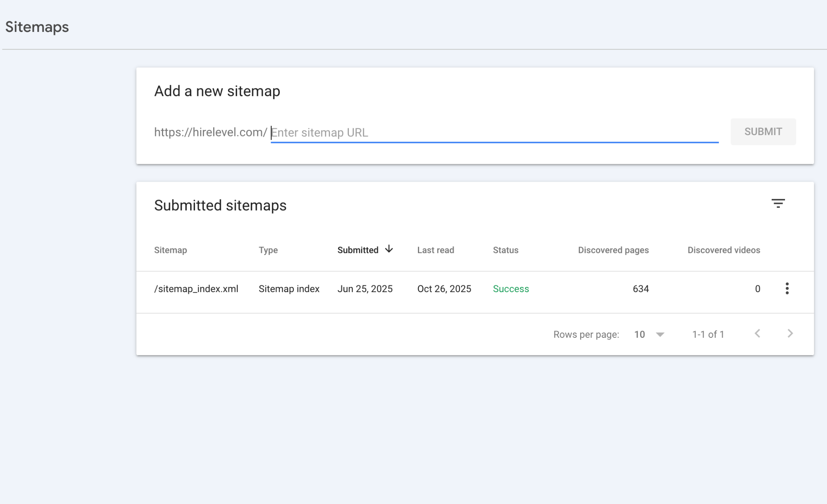Expand the rows per page dropdown arrow
827x504 pixels.
tap(660, 335)
